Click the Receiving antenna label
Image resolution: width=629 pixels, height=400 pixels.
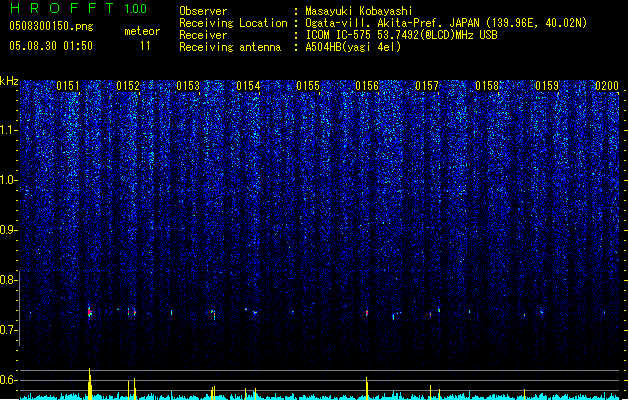click(x=230, y=47)
